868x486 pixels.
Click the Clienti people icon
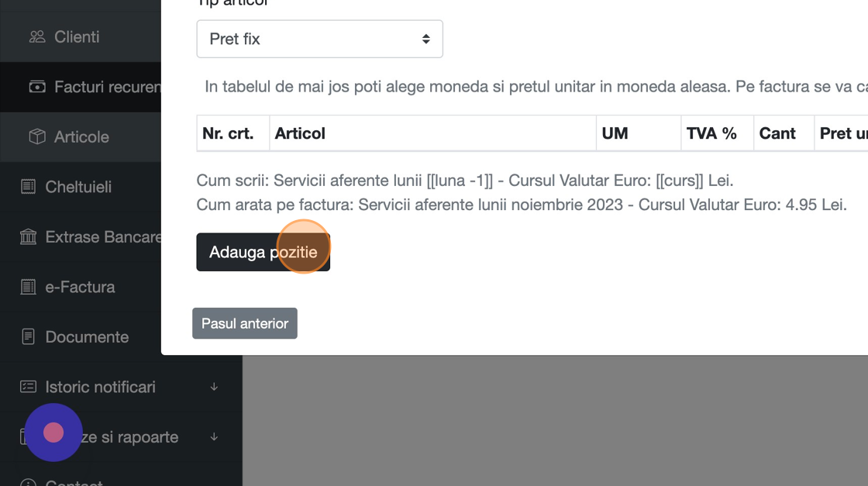[x=36, y=37]
